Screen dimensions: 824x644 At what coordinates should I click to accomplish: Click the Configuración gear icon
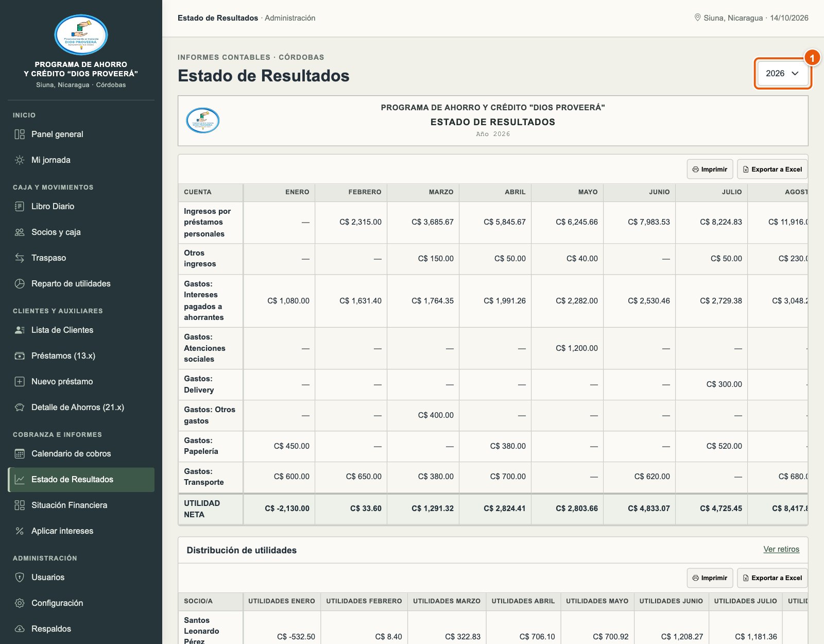point(20,603)
